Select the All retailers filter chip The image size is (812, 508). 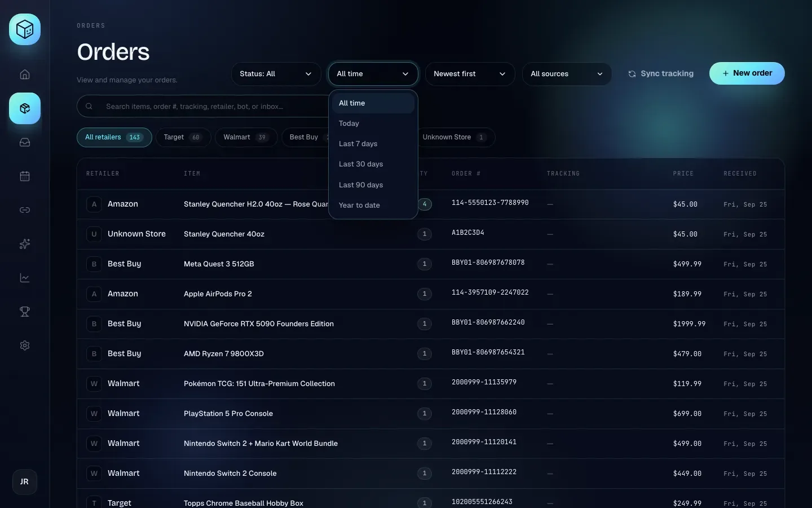point(114,137)
